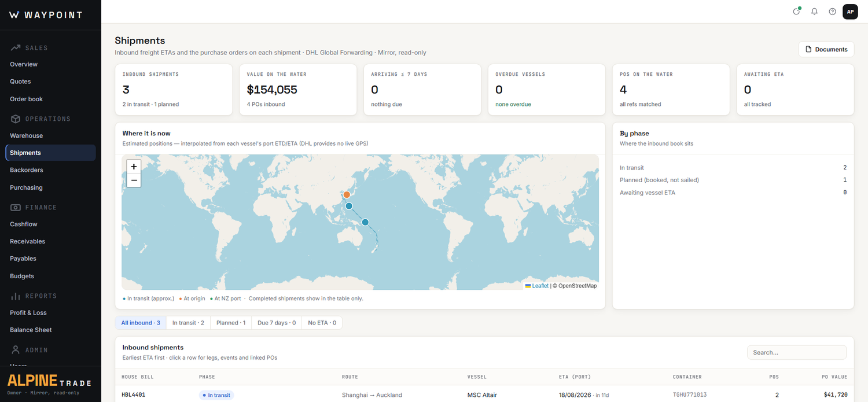Click the In transit phase badge for HBL4401
The image size is (868, 402).
[216, 395]
